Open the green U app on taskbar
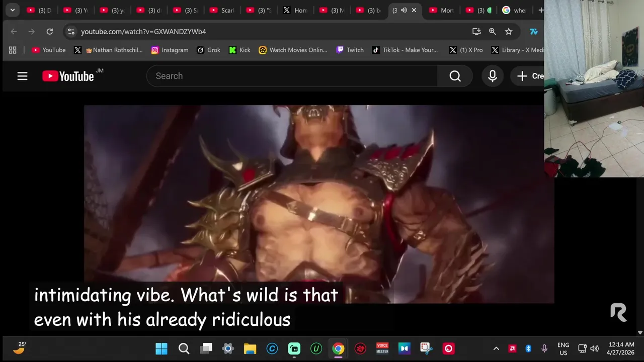 316,348
